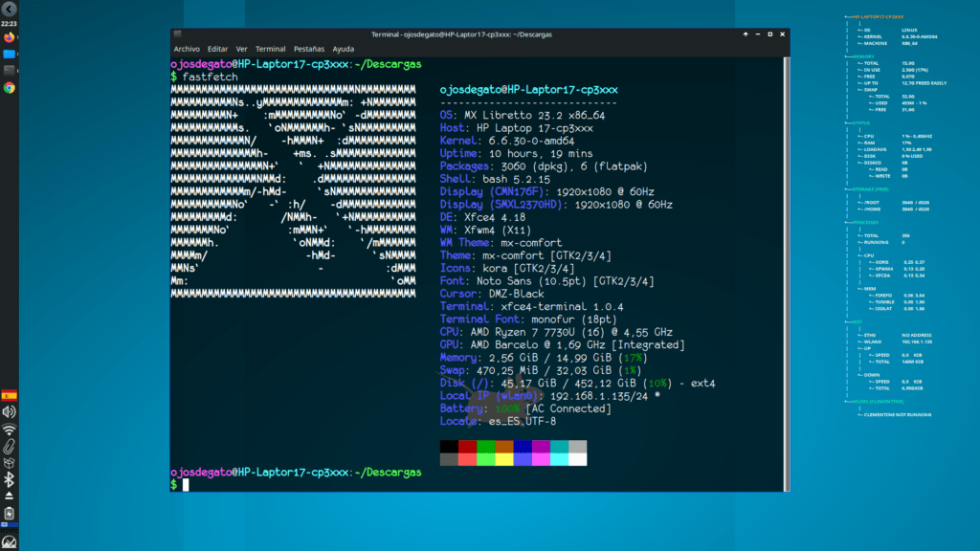980x551 pixels.
Task: Click the 'Kernel: 6.6.30-0-amd64' line
Action: tap(507, 142)
